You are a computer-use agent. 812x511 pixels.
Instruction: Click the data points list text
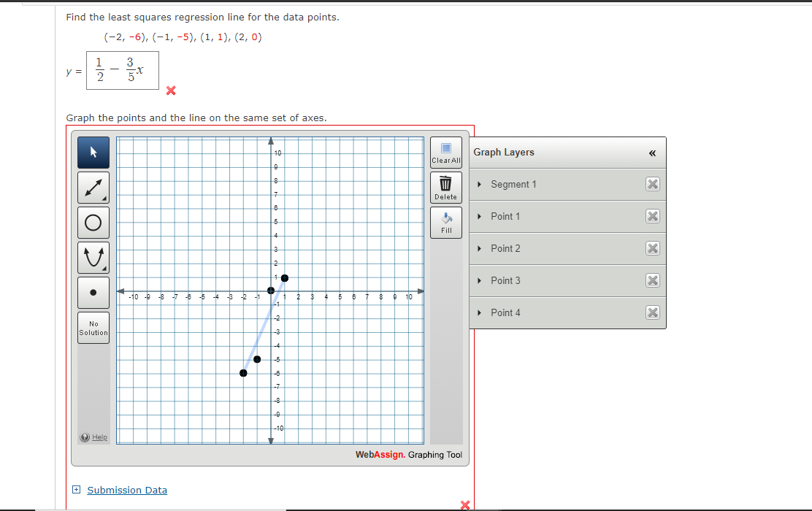[183, 37]
